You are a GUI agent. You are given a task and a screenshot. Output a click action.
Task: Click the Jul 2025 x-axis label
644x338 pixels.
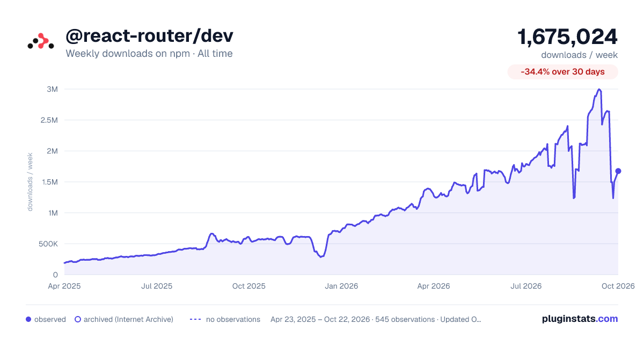point(157,286)
